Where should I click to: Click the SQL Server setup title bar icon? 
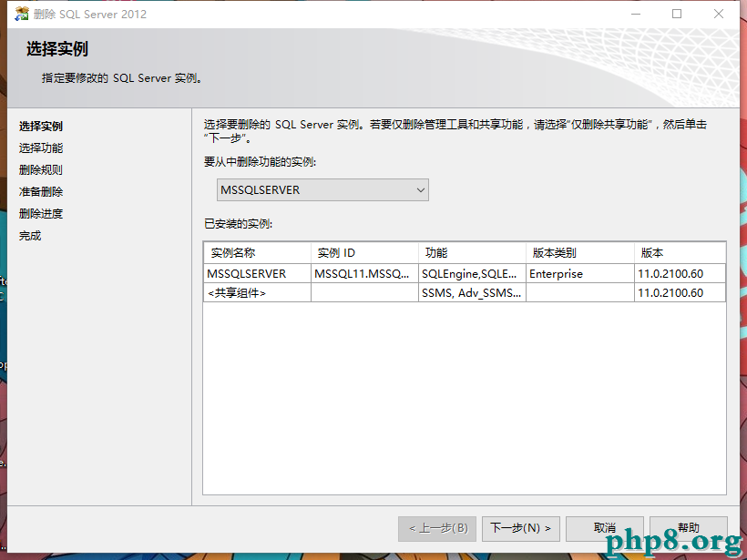point(22,14)
